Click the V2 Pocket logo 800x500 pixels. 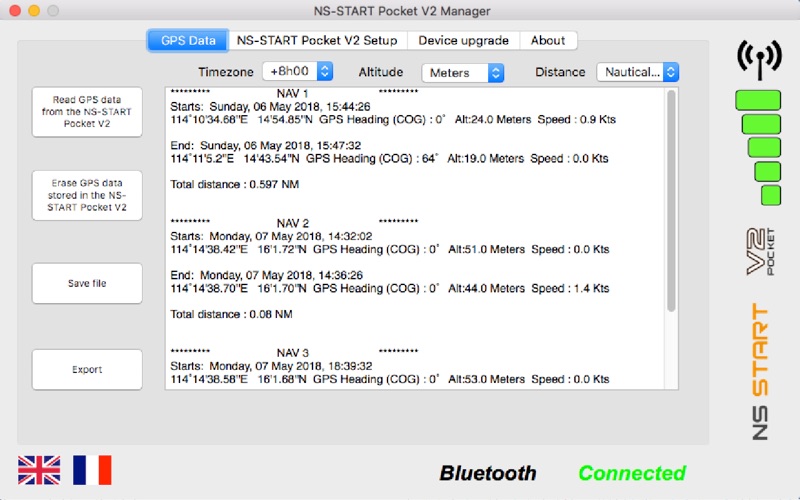click(x=760, y=252)
